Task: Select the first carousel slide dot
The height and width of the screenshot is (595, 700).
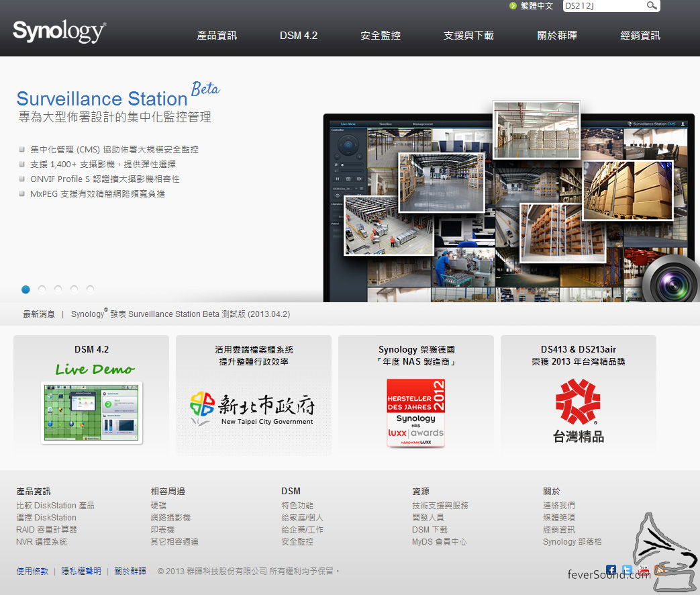Action: pyautogui.click(x=26, y=289)
